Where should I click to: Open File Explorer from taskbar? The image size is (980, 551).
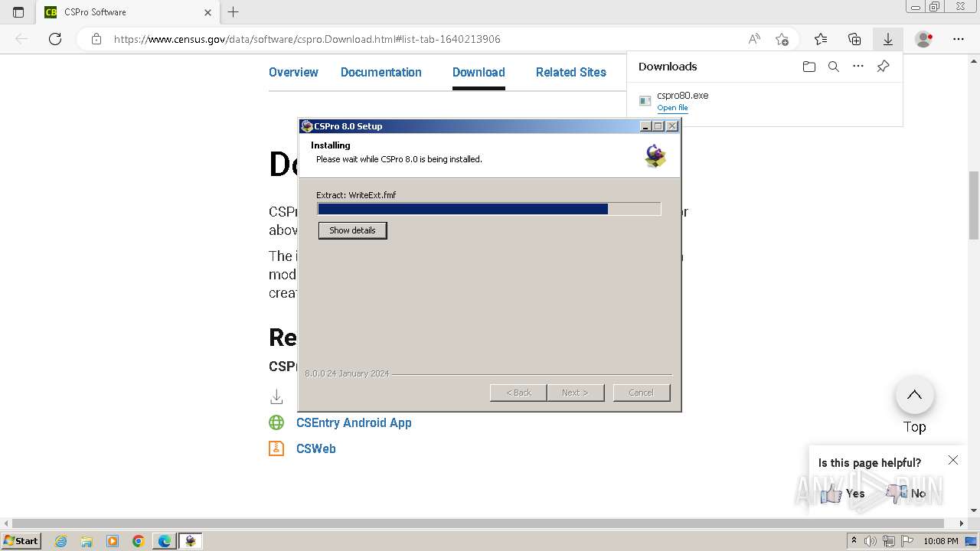(x=87, y=541)
